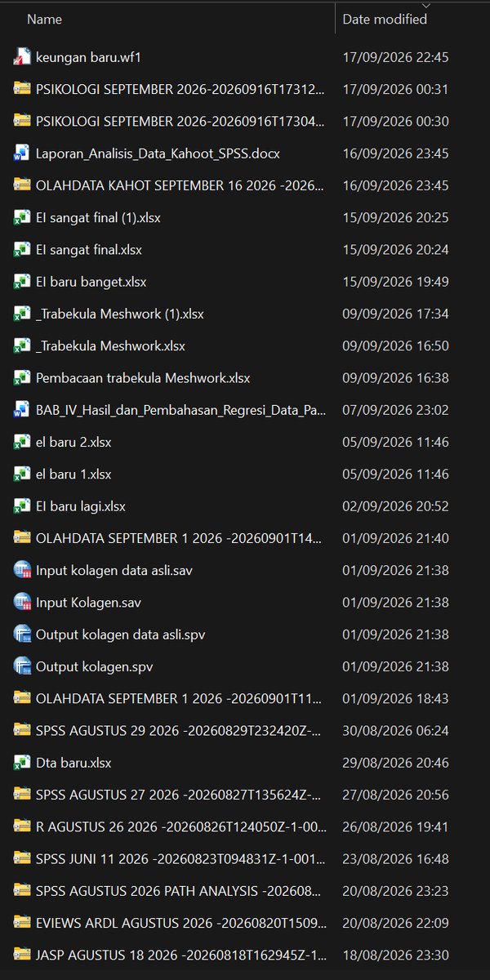Select the file name 'keungan baru.wf1'
490x980 pixels.
(x=89, y=57)
